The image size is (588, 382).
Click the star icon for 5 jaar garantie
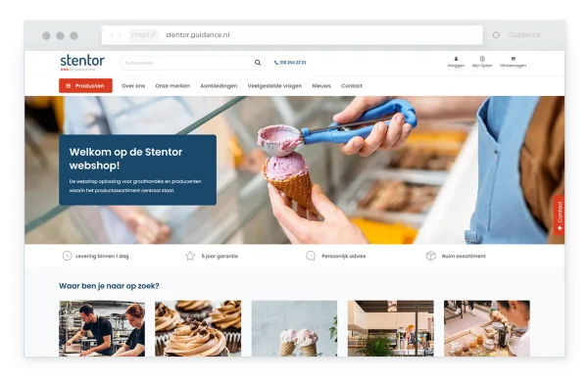pos(190,256)
